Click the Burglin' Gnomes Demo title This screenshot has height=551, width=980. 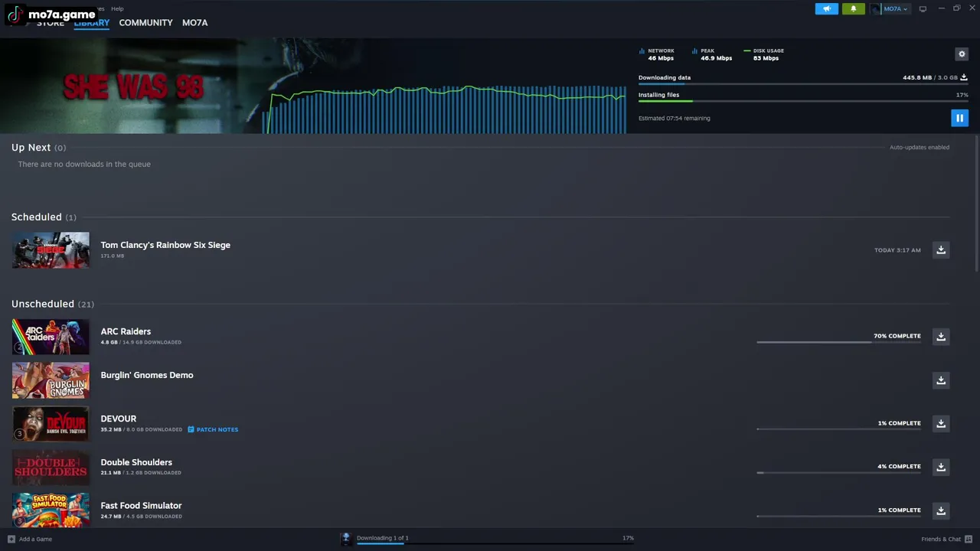147,375
